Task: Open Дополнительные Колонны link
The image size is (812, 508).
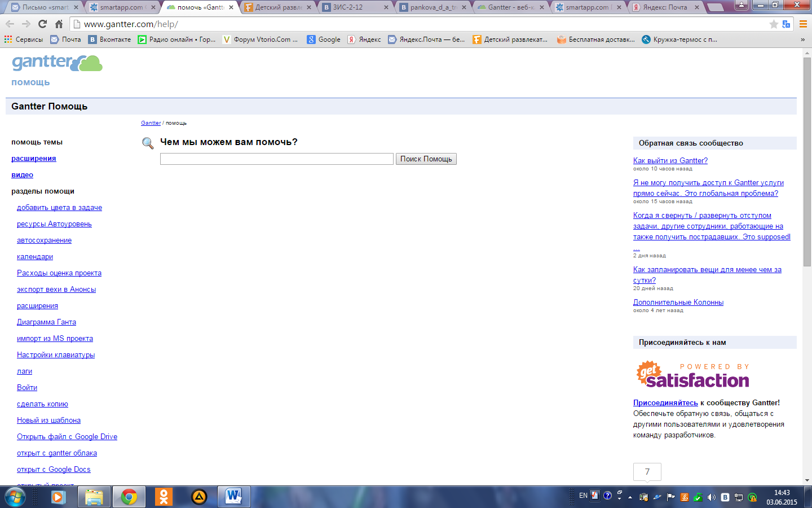Action: click(x=678, y=303)
